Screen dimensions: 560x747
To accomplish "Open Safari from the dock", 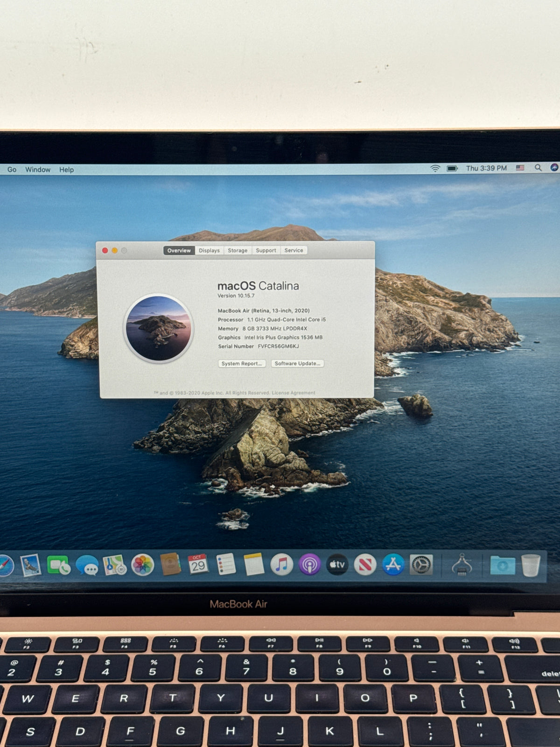I will click(6, 565).
